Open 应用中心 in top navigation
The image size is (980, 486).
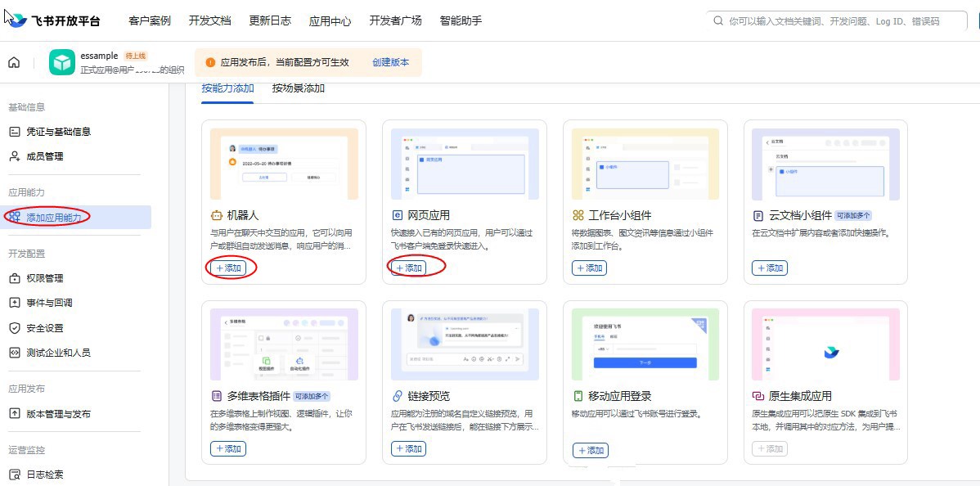point(330,21)
